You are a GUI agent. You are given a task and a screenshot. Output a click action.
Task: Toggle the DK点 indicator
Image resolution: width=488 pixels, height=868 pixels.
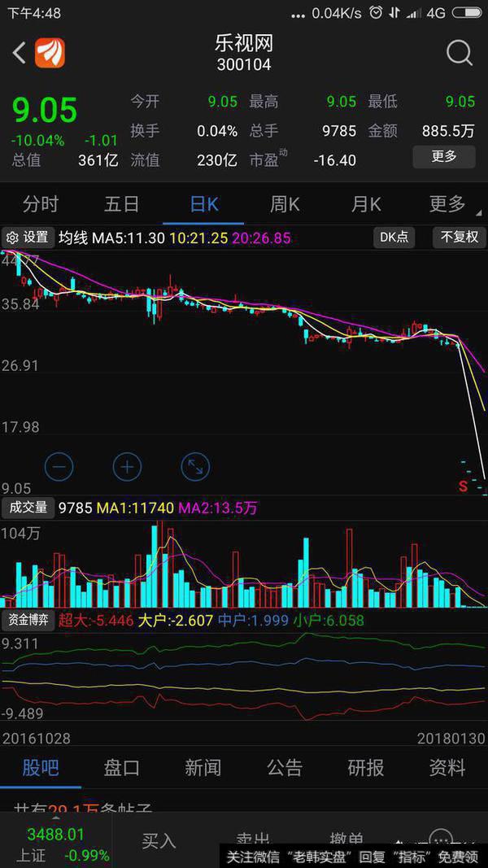(394, 238)
